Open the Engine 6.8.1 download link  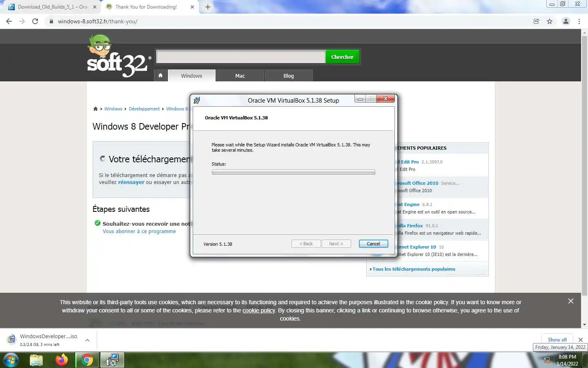pos(409,204)
